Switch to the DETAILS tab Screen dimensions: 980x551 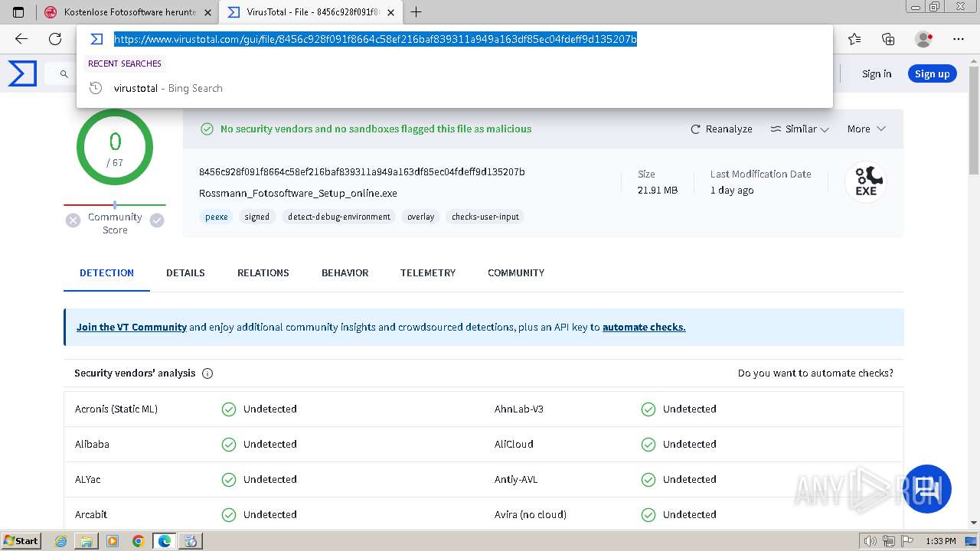185,273
